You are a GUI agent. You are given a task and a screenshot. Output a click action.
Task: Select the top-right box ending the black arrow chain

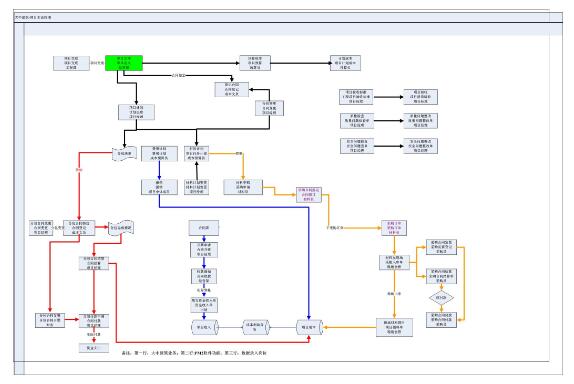[345, 63]
